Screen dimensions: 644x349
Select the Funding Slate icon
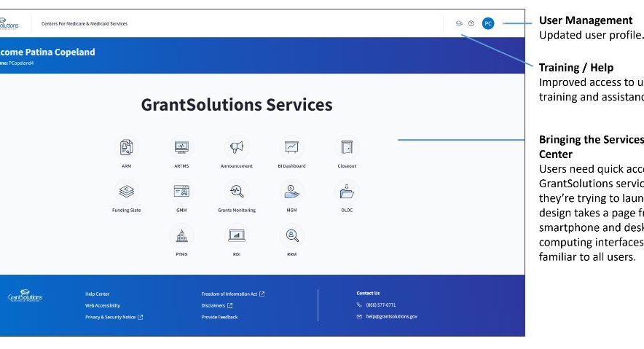(x=127, y=192)
